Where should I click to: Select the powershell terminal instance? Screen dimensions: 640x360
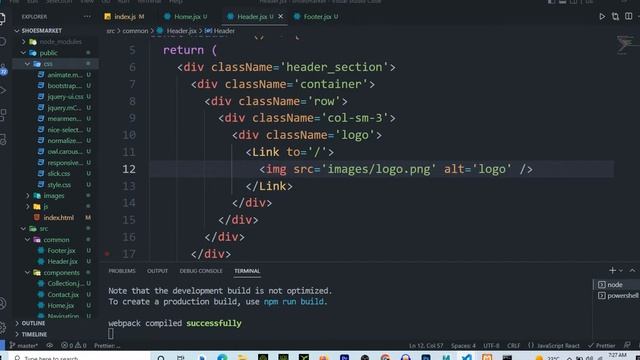[617, 296]
